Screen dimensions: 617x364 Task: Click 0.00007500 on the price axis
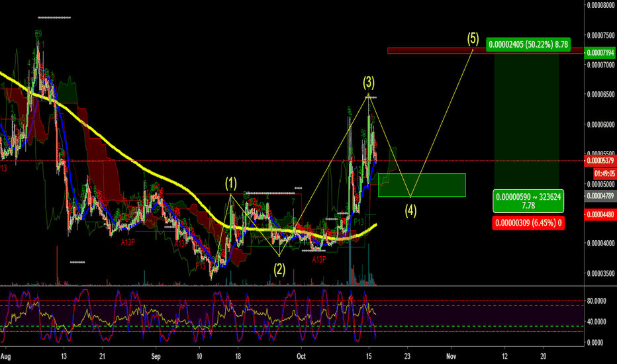click(601, 36)
